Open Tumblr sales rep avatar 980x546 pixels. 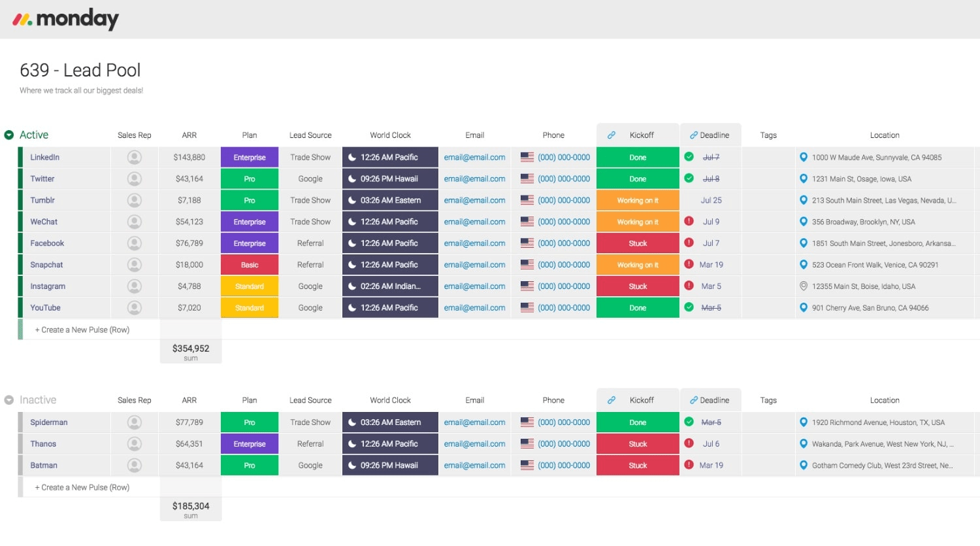coord(135,200)
